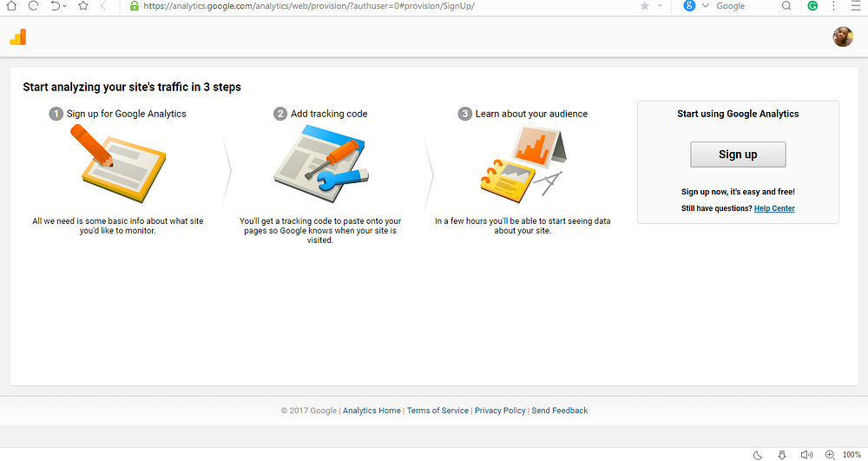Viewport: 868px width, 461px height.
Task: Click the green padlock security icon
Action: [134, 5]
